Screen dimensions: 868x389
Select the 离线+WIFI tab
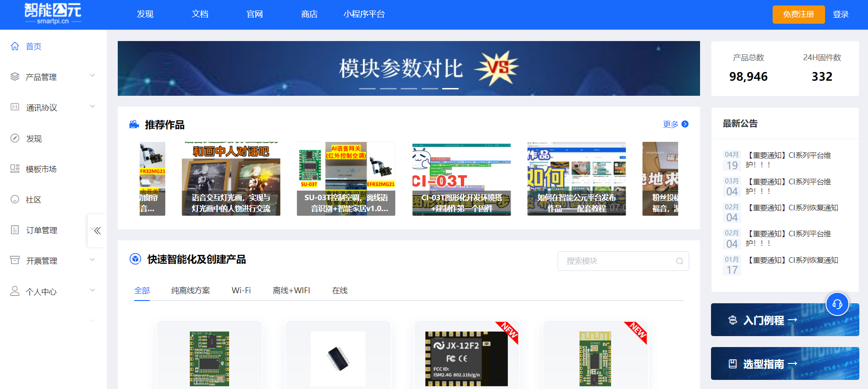[x=292, y=290]
